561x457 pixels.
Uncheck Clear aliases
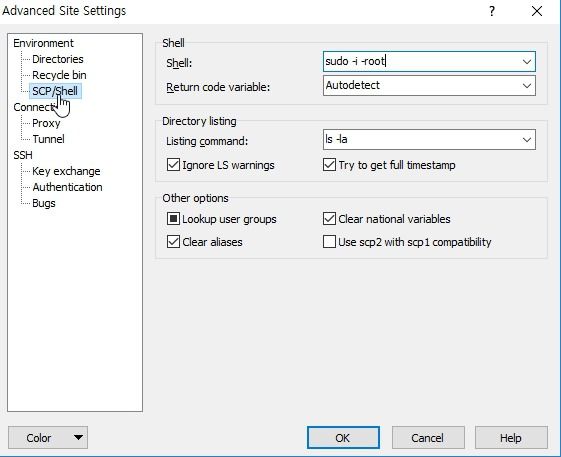[x=174, y=242]
